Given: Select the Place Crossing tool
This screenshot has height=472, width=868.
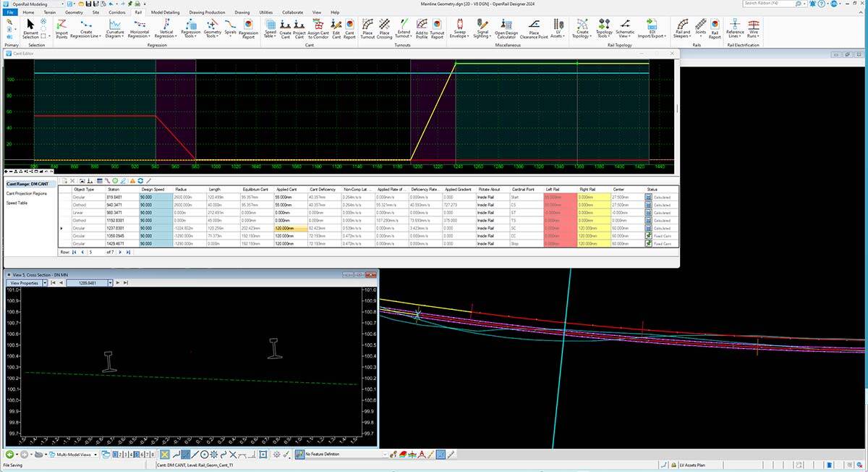Looking at the screenshot, I should (385, 28).
